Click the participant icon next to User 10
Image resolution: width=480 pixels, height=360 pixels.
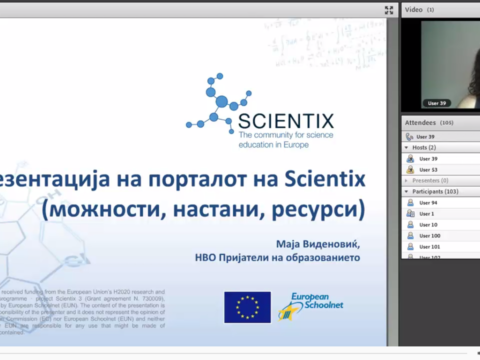pyautogui.click(x=410, y=225)
